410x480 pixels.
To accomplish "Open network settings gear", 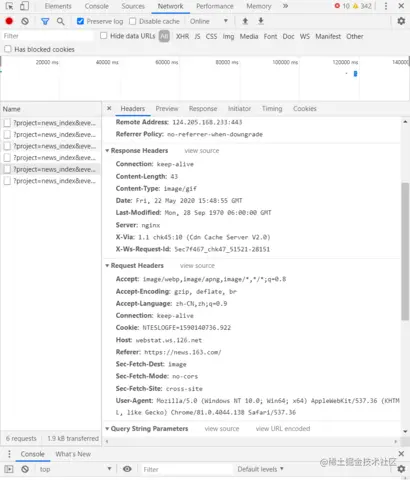I will tap(401, 21).
